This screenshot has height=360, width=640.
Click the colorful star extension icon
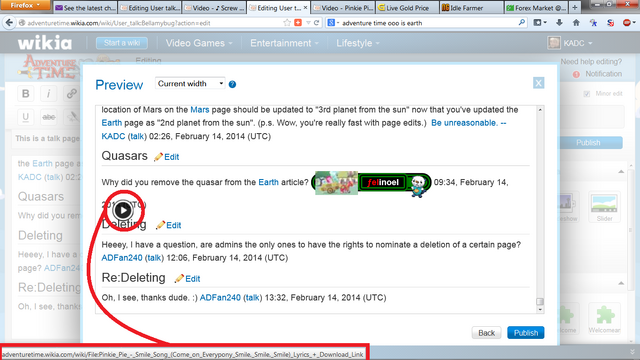[x=593, y=23]
